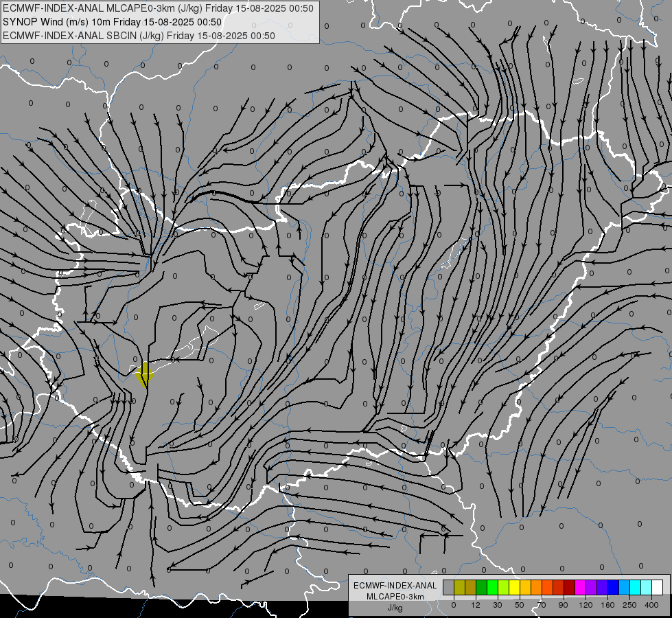Click legend tick value 250
The height and width of the screenshot is (618, 672).
629,605
